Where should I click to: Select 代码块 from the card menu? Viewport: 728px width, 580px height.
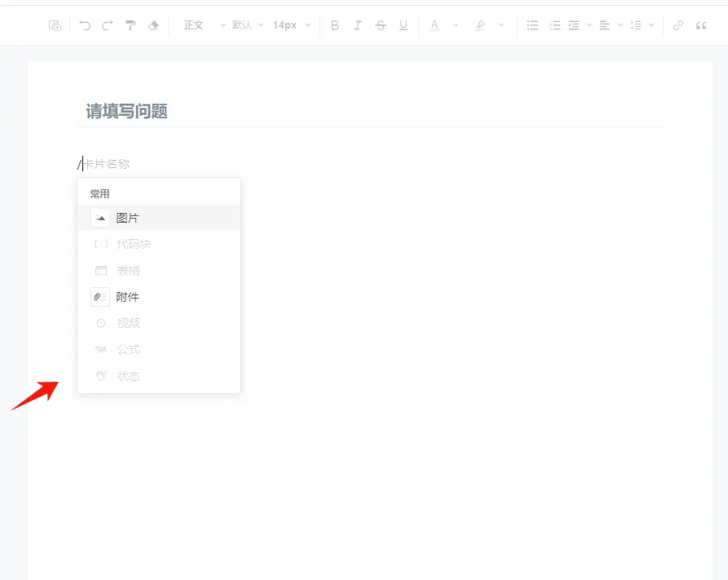point(159,244)
